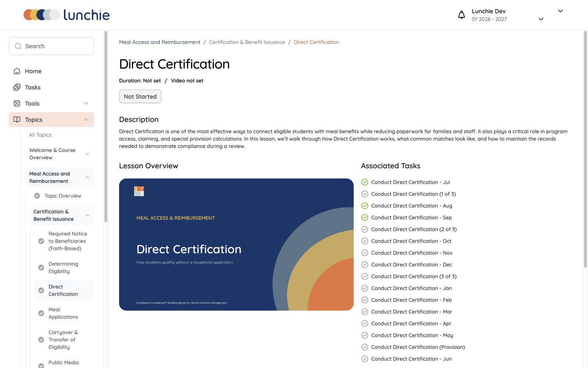Open the Direct Certification lesson thumbnail
Image resolution: width=588 pixels, height=368 pixels.
pyautogui.click(x=236, y=244)
